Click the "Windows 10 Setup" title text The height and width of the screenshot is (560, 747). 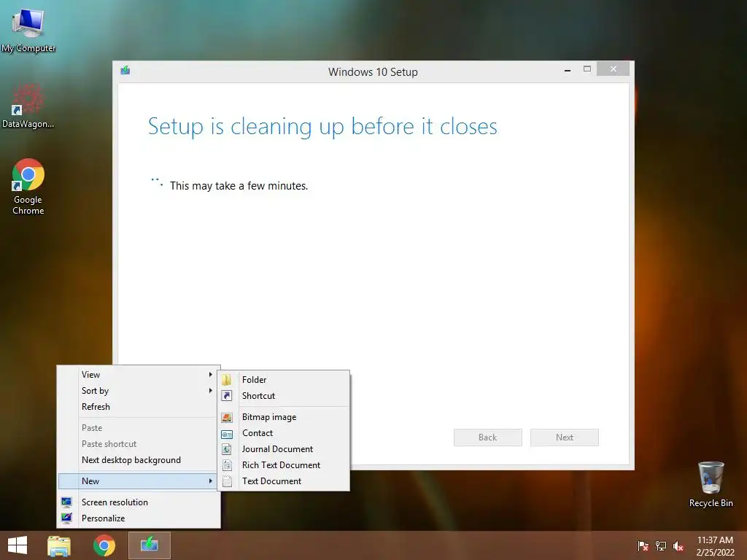pos(373,72)
